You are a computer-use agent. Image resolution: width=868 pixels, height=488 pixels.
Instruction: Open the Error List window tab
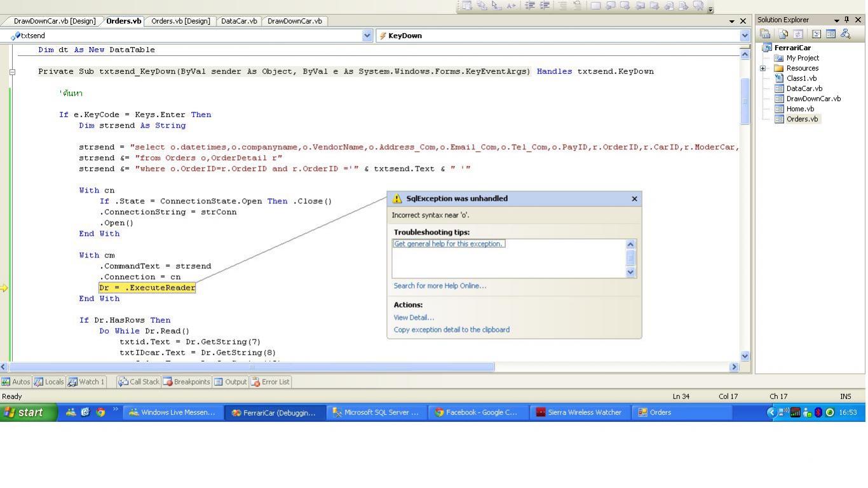click(x=270, y=382)
